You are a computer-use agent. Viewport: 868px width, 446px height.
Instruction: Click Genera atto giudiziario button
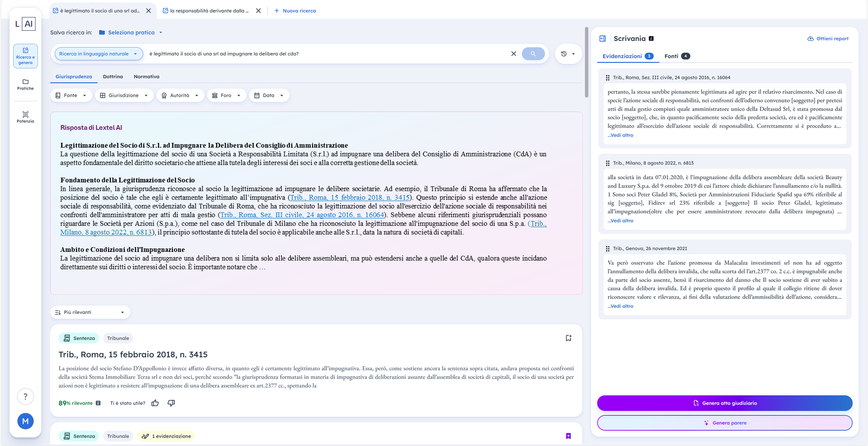coord(724,403)
